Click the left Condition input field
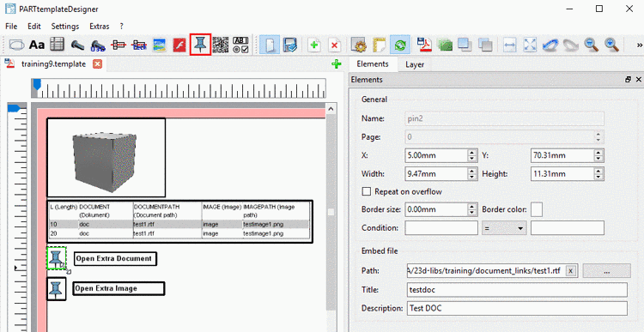 [441, 228]
